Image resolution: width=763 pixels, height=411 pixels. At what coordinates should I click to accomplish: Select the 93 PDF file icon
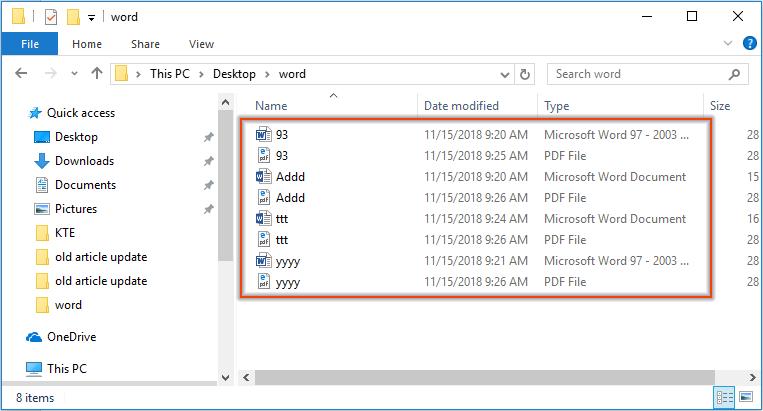click(263, 155)
